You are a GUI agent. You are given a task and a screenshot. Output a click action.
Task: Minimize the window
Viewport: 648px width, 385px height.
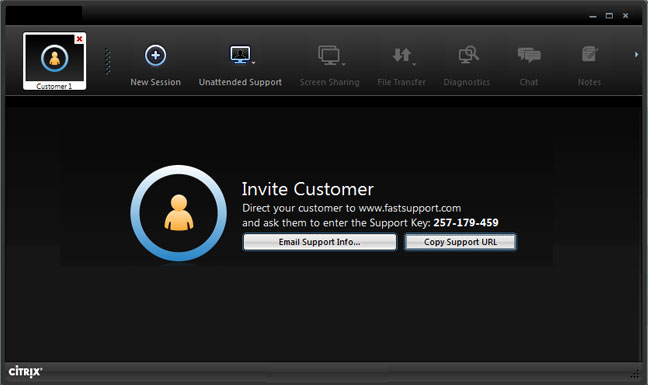[593, 16]
